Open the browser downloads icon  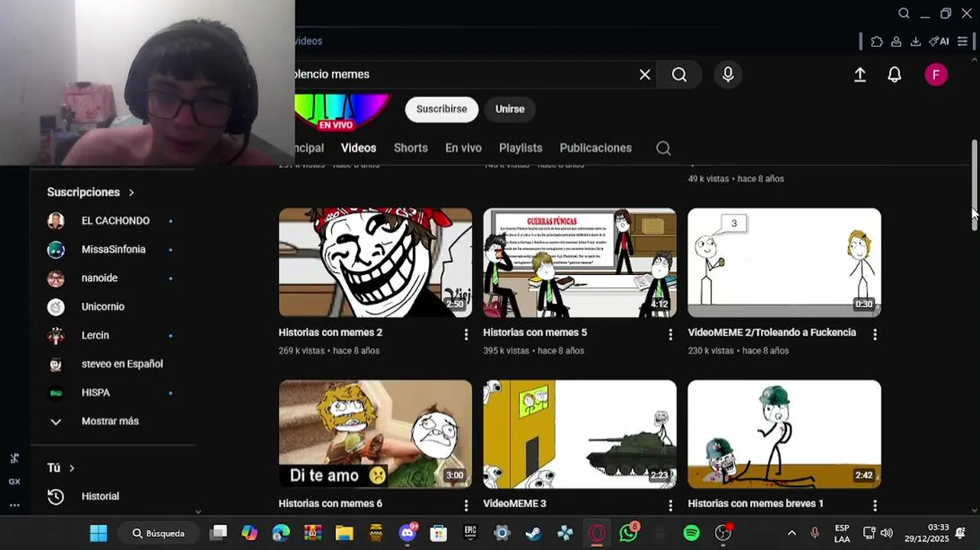(916, 41)
